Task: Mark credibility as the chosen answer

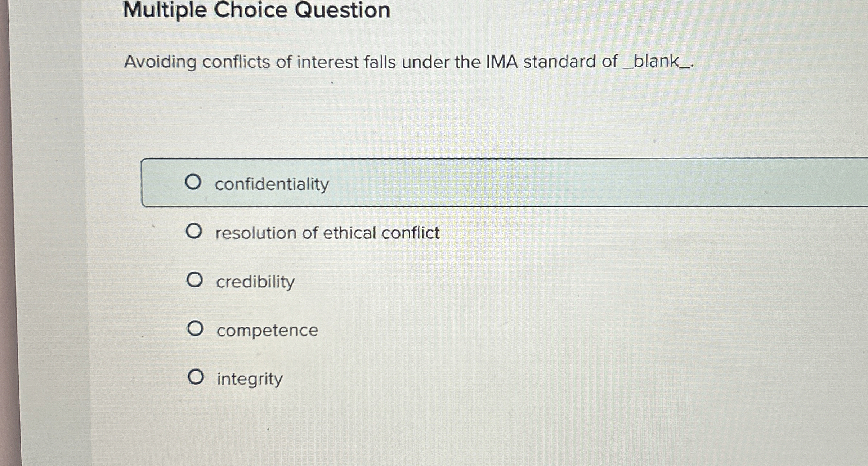Action: coord(196,281)
